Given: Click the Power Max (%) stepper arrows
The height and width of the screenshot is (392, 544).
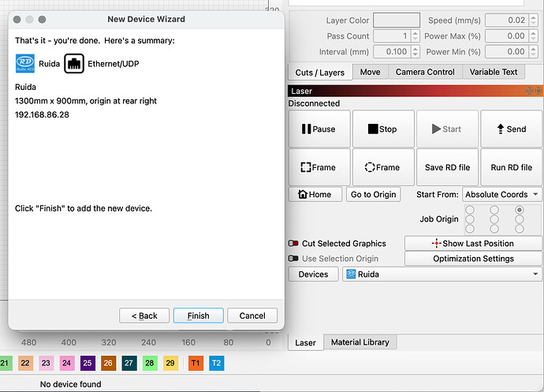Looking at the screenshot, I should 534,35.
